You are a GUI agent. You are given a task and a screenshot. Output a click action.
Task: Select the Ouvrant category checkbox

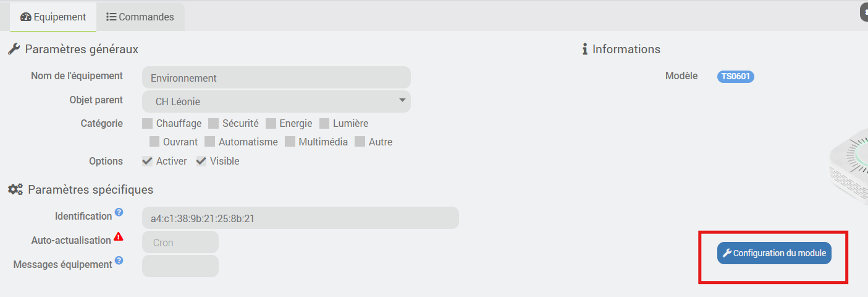(x=154, y=142)
